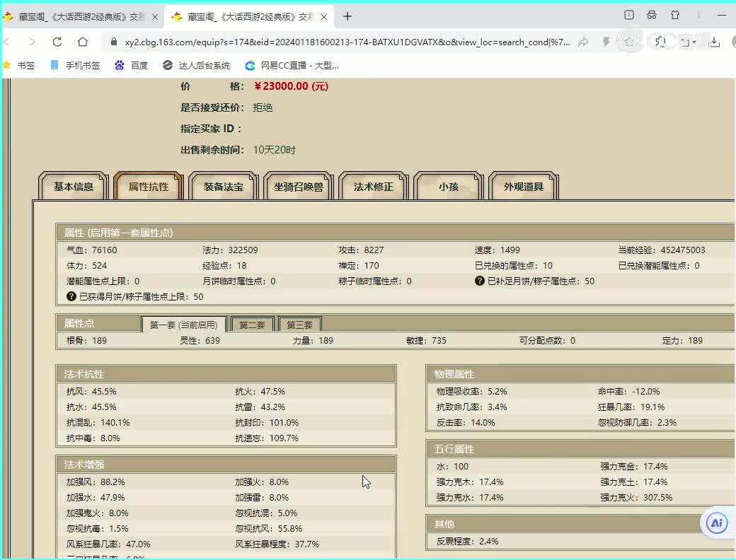Go forward in browser history
Viewport: 736px width, 560px height.
click(31, 42)
